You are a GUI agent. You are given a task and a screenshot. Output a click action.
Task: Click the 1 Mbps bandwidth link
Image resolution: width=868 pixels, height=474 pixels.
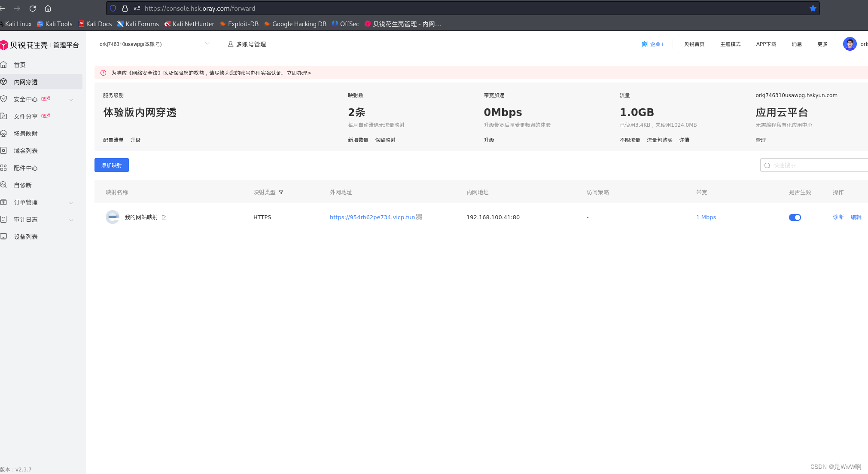[706, 217]
